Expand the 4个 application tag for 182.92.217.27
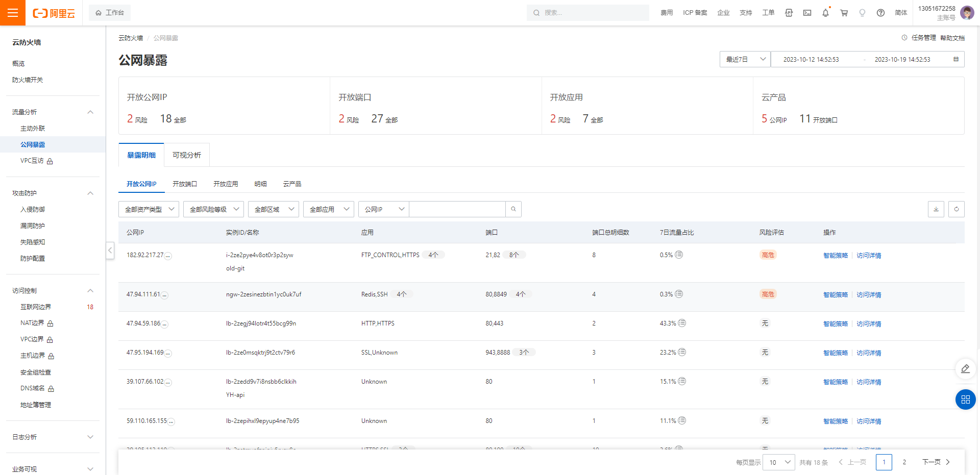980x475 pixels. (433, 255)
